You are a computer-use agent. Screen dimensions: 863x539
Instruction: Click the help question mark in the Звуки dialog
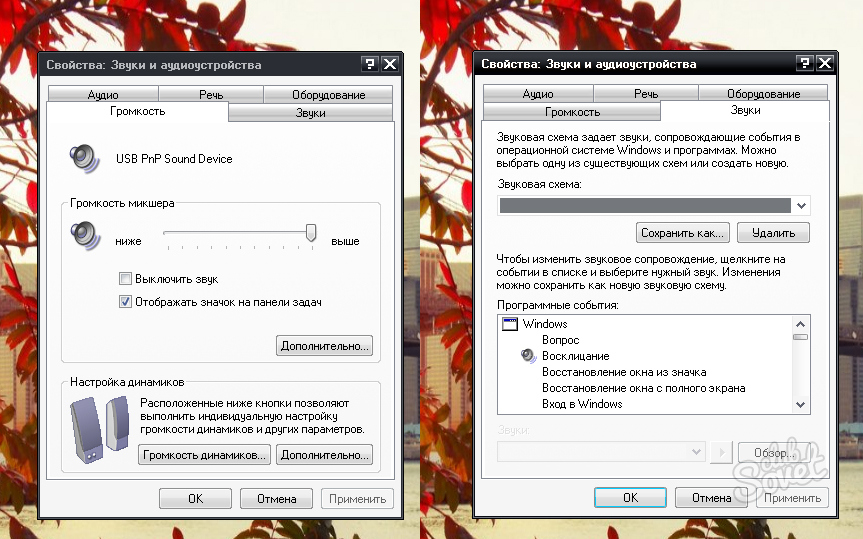(x=804, y=63)
